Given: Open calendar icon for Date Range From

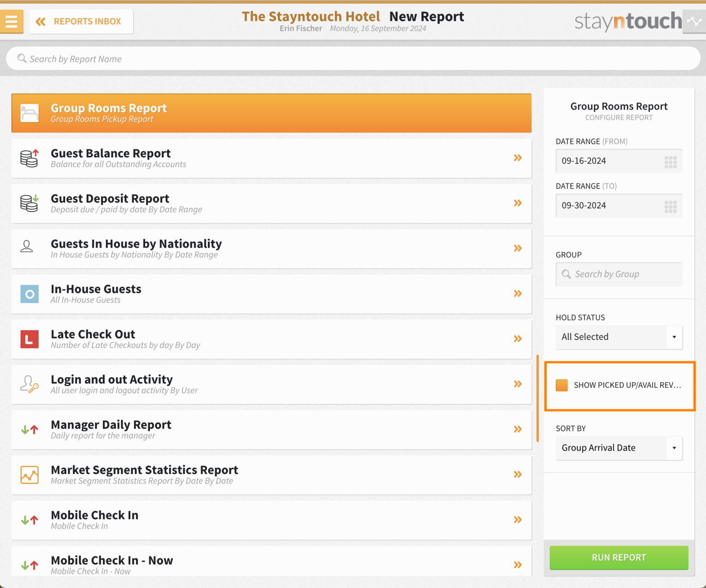Looking at the screenshot, I should (x=671, y=162).
